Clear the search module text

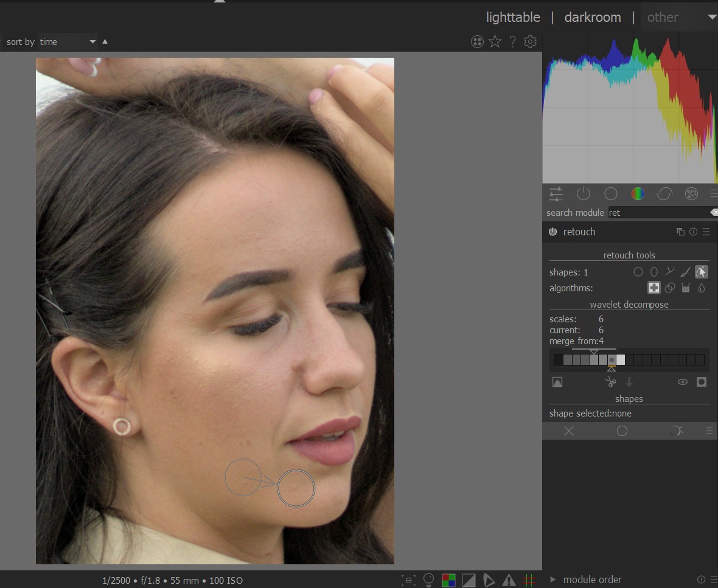[714, 212]
